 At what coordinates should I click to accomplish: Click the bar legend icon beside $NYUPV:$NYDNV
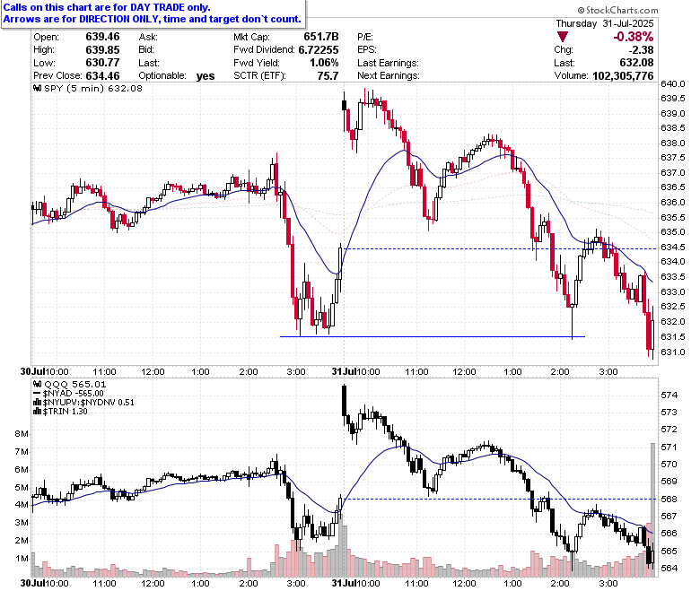coord(38,403)
